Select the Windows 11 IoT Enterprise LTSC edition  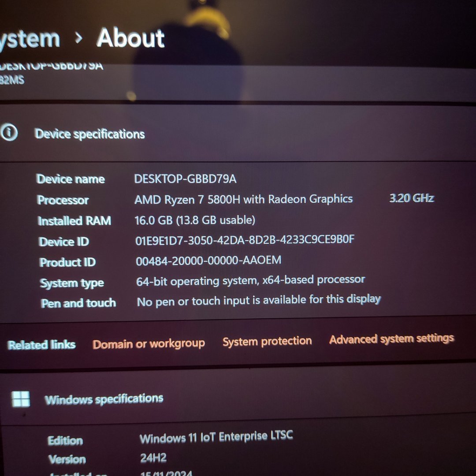(216, 437)
